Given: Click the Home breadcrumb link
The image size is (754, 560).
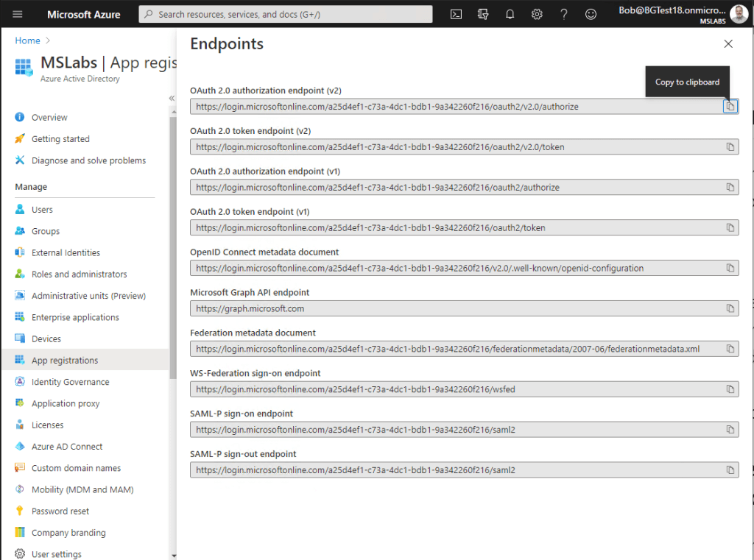Looking at the screenshot, I should click(28, 40).
